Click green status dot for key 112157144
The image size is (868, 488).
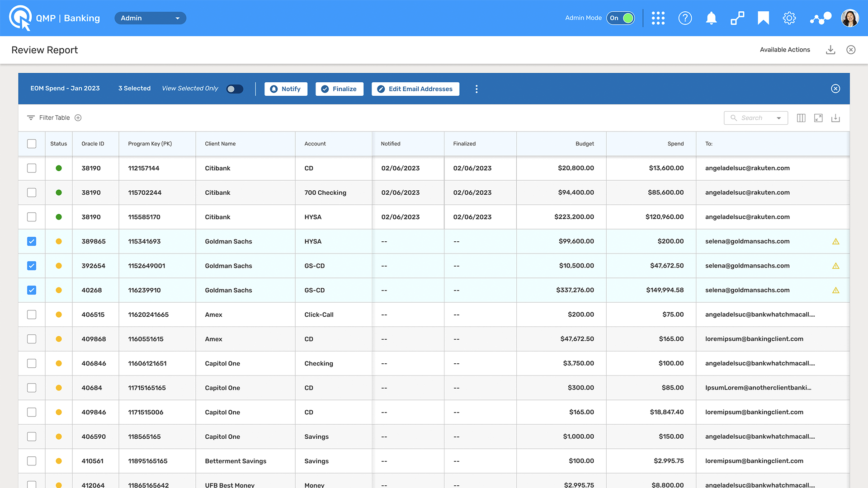coord(59,168)
